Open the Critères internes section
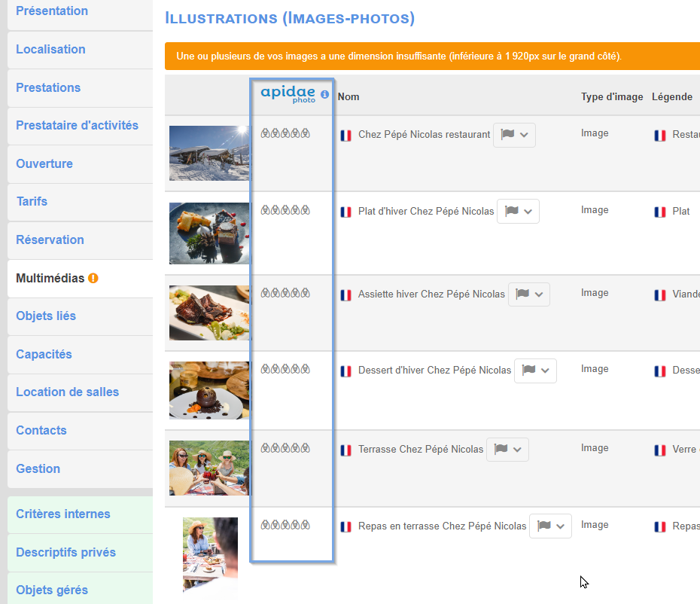This screenshot has height=604, width=700. point(81,514)
